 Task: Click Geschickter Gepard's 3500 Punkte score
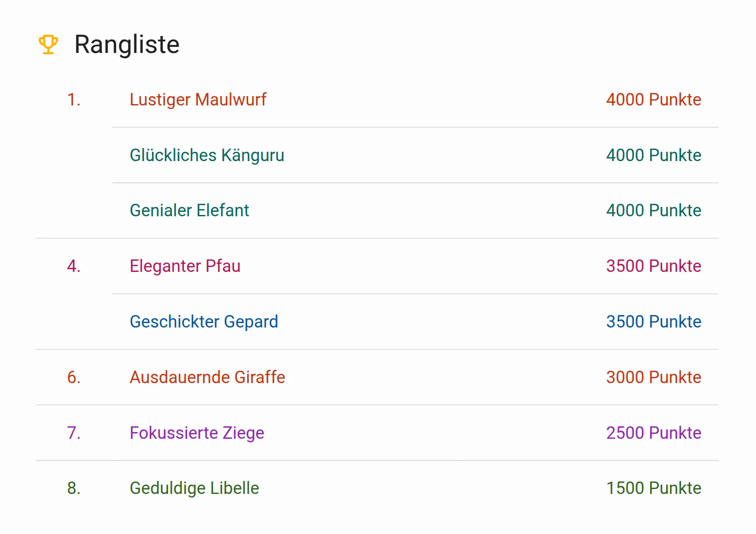click(653, 322)
